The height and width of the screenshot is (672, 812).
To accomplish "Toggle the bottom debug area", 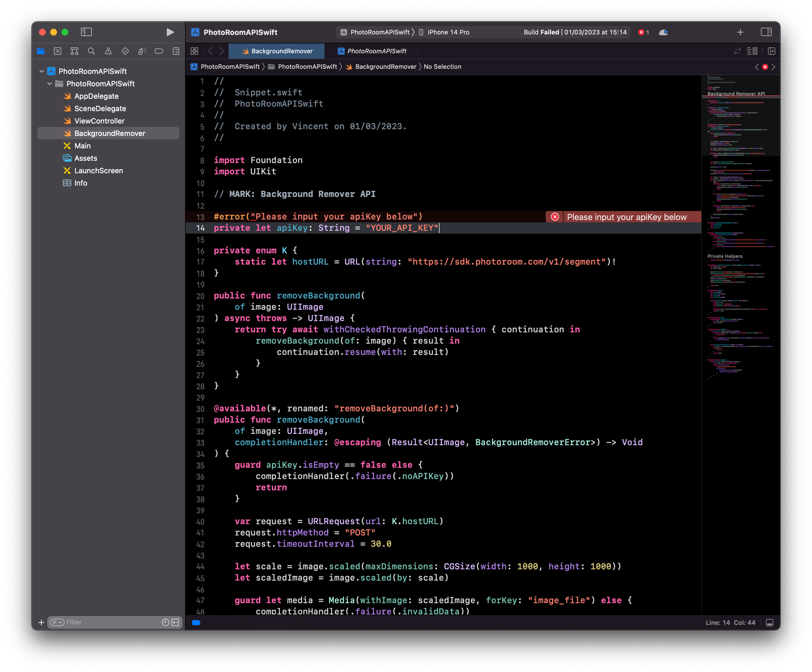I will (x=769, y=623).
